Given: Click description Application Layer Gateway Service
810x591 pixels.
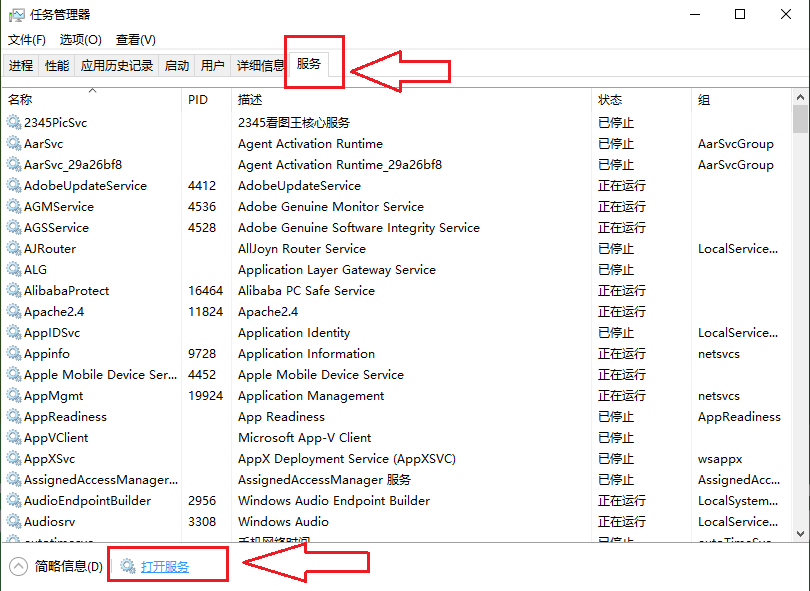Looking at the screenshot, I should click(x=337, y=270).
